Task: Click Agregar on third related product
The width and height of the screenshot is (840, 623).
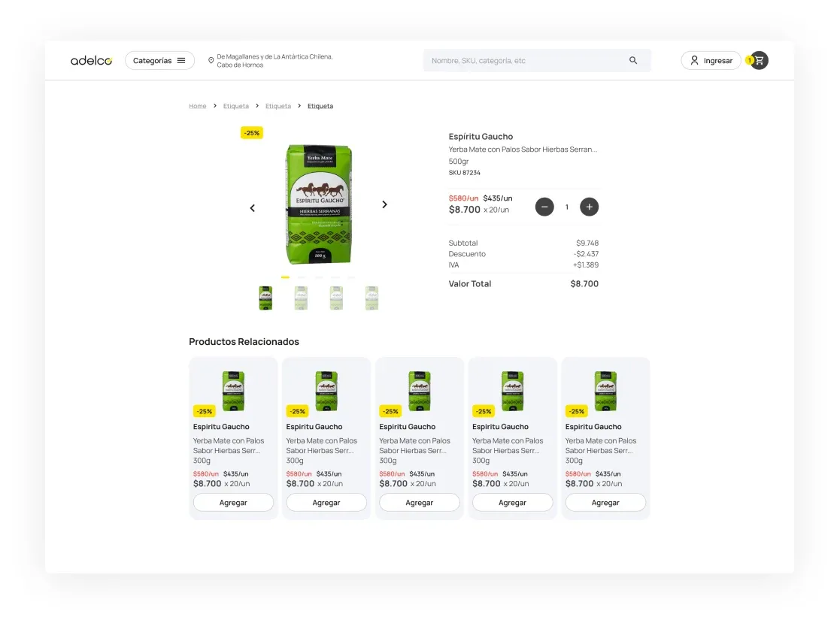Action: pos(420,503)
